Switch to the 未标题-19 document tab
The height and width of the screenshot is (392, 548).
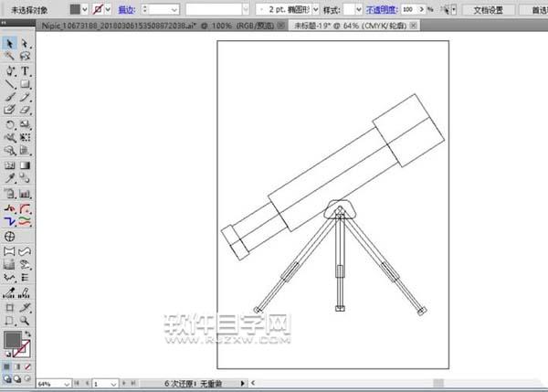(351, 26)
